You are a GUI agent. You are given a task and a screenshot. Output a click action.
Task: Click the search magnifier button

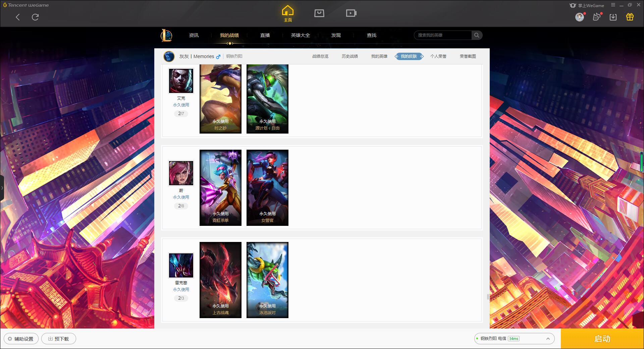pos(477,35)
